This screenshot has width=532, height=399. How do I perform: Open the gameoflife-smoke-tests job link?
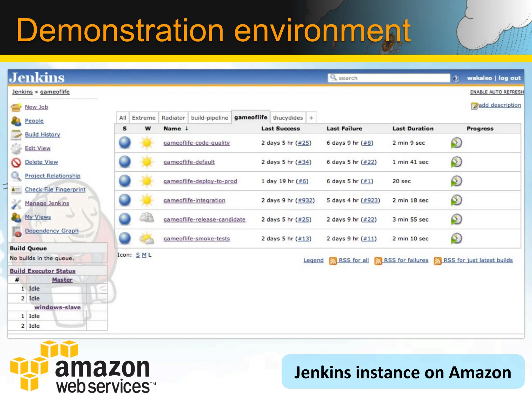(196, 239)
